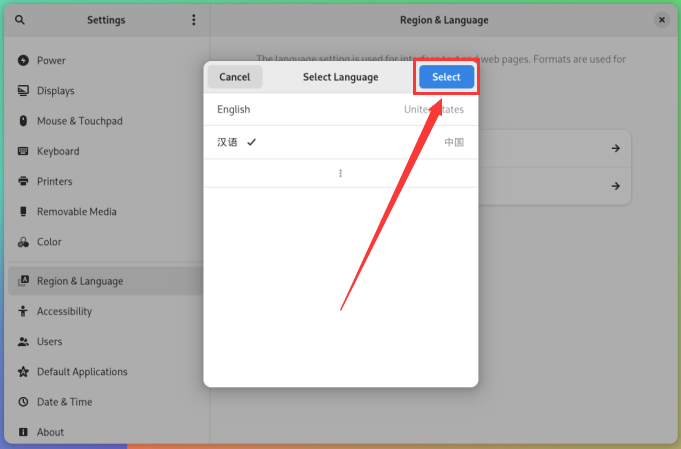Click the Displays monitor icon

23,91
